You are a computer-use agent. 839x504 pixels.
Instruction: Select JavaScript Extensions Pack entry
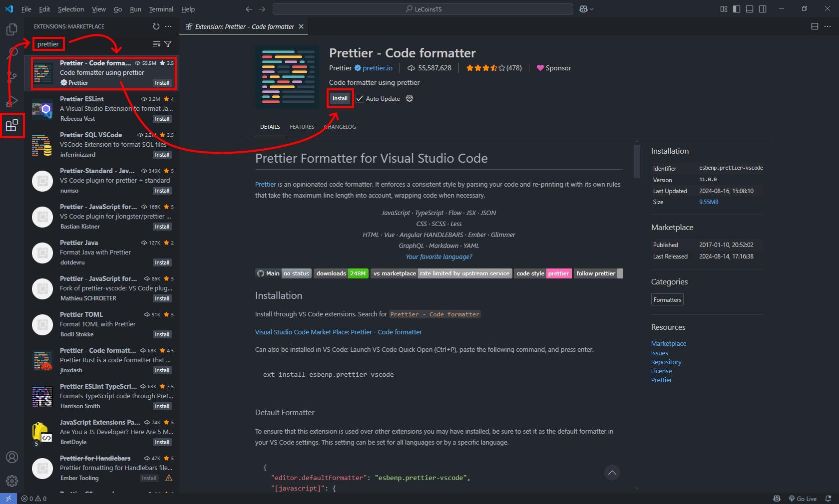pyautogui.click(x=102, y=432)
